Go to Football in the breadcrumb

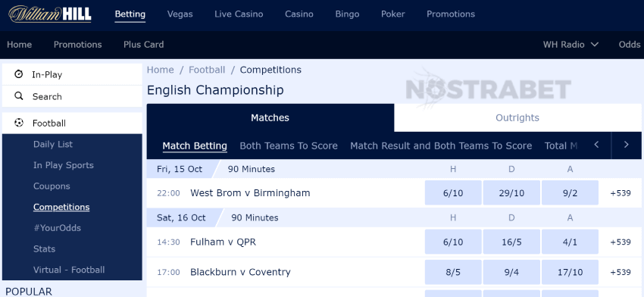[207, 70]
